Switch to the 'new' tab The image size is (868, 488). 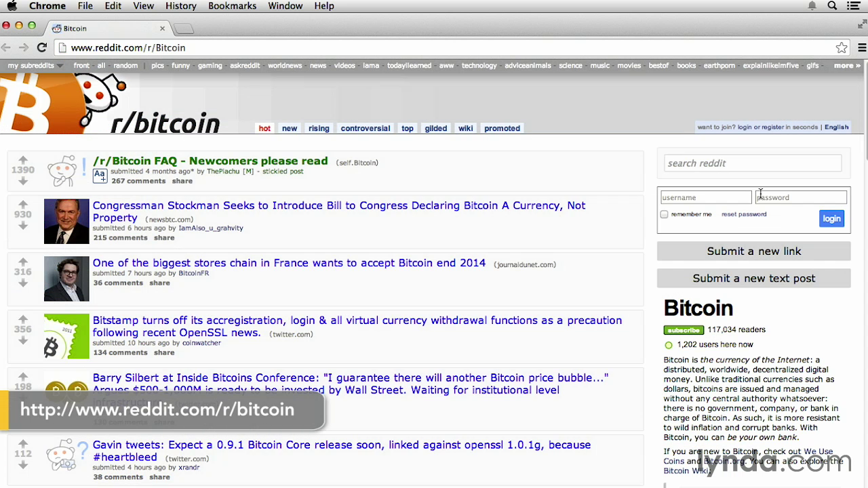290,128
